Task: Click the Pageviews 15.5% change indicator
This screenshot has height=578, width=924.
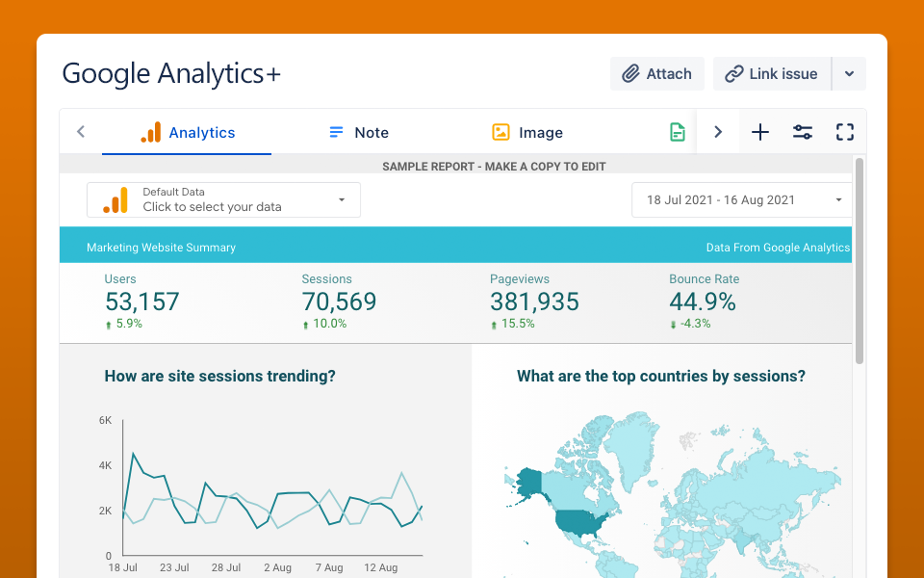Action: [x=513, y=324]
